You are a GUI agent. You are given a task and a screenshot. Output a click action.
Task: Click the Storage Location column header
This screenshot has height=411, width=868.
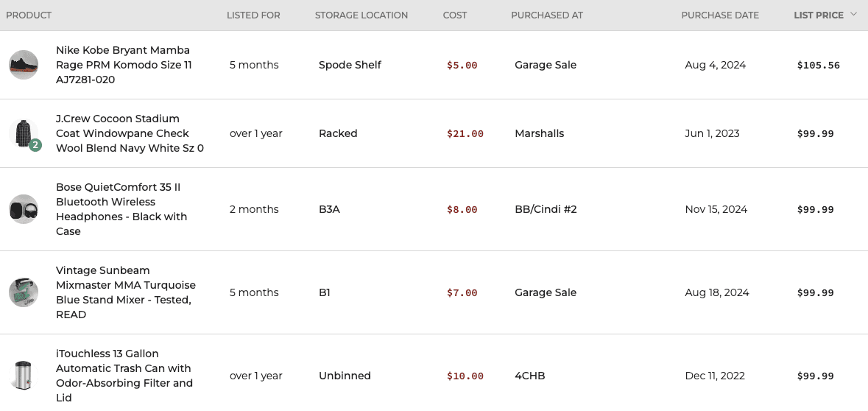(x=361, y=15)
